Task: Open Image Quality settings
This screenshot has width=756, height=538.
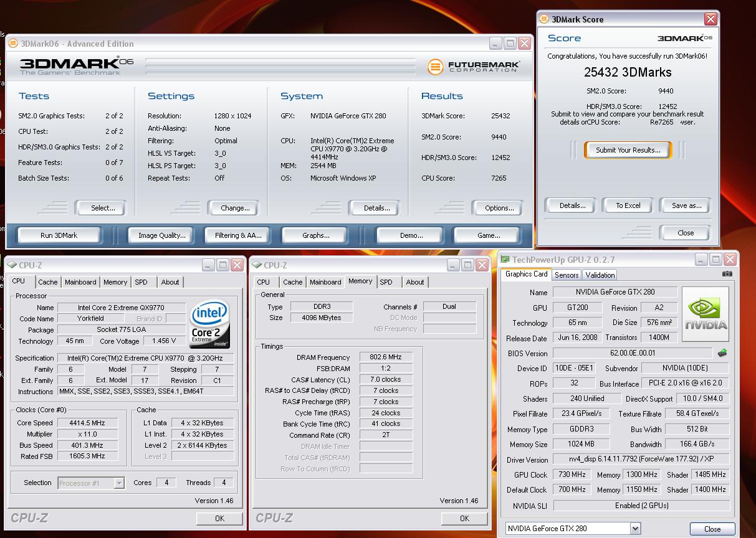Action: (x=162, y=235)
